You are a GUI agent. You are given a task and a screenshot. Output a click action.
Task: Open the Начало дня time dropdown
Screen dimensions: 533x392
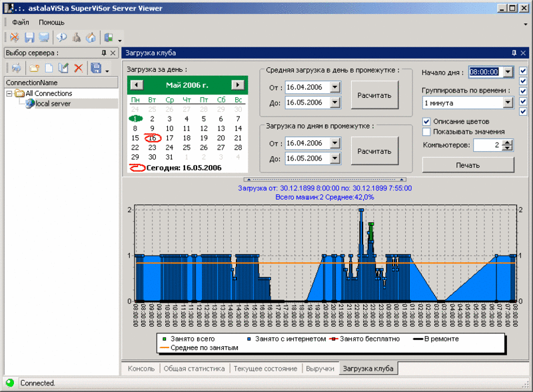pos(508,72)
